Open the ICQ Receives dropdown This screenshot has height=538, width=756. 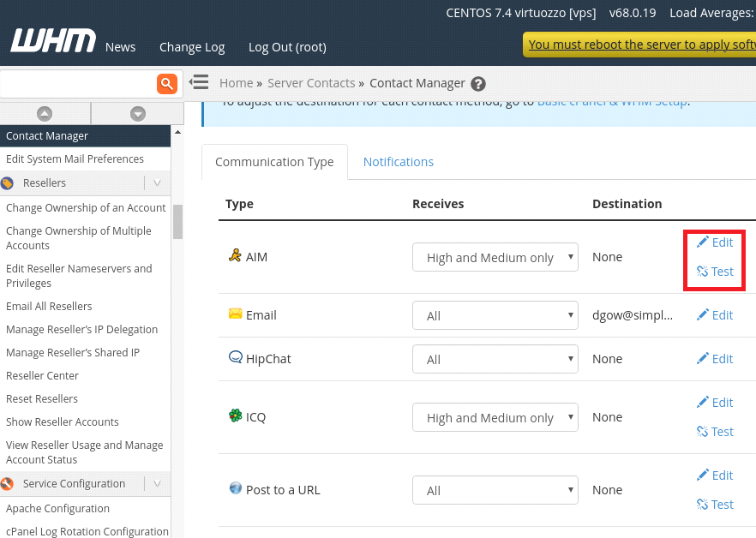pyautogui.click(x=495, y=417)
